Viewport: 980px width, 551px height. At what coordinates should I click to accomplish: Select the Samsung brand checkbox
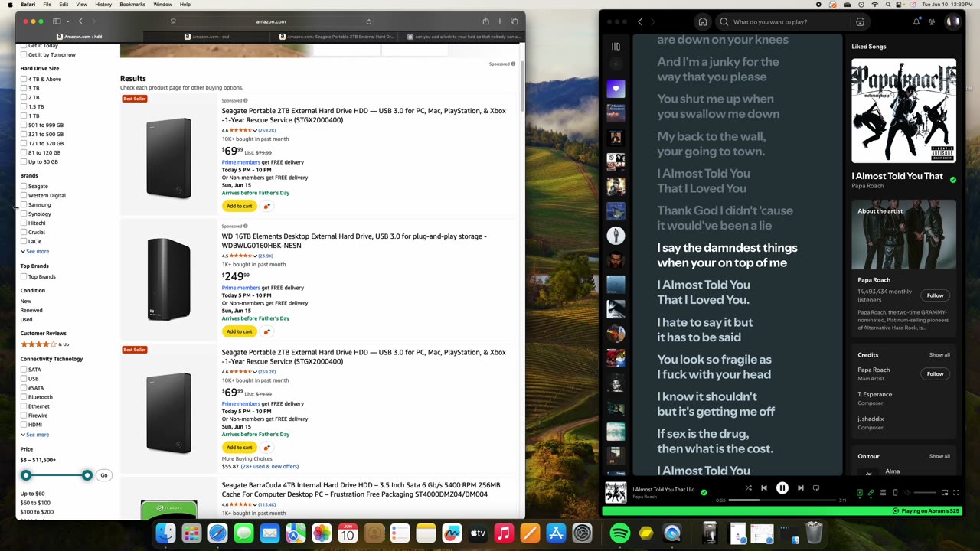tap(24, 204)
